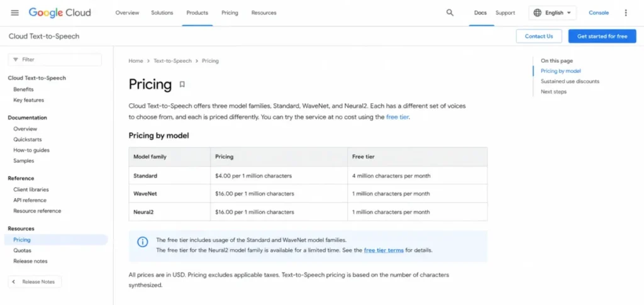Click the Contact Us button
Image resolution: width=644 pixels, height=305 pixels.
point(539,36)
